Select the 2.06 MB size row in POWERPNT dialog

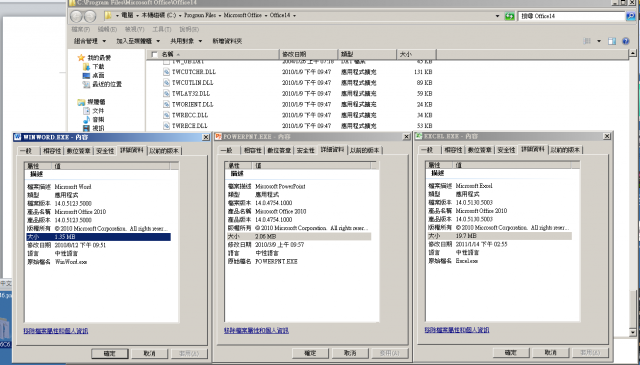coord(298,236)
